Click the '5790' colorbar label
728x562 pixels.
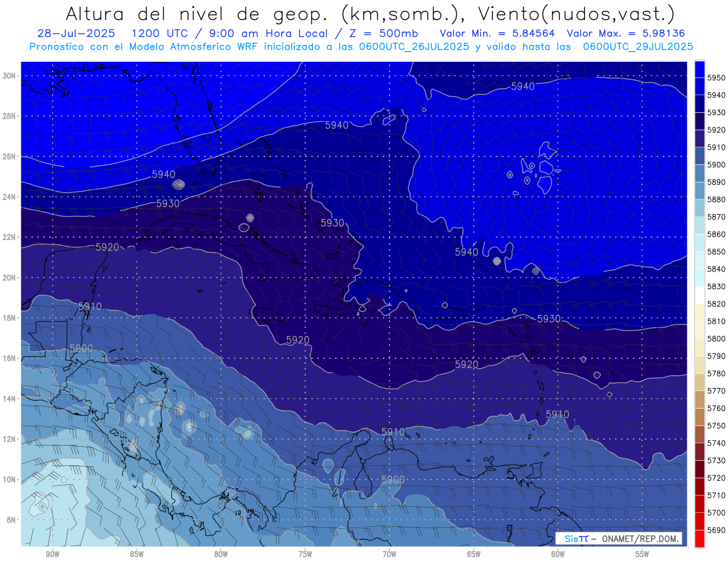[x=716, y=356]
